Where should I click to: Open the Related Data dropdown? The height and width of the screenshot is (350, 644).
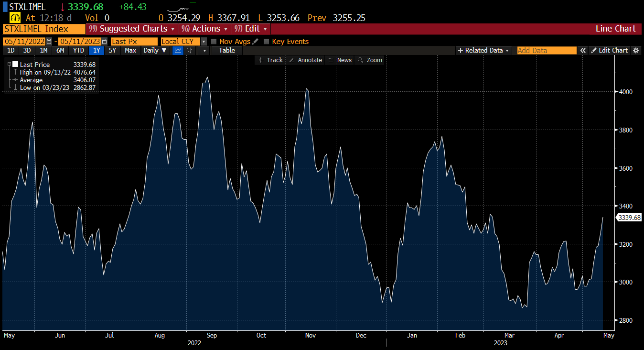(483, 50)
